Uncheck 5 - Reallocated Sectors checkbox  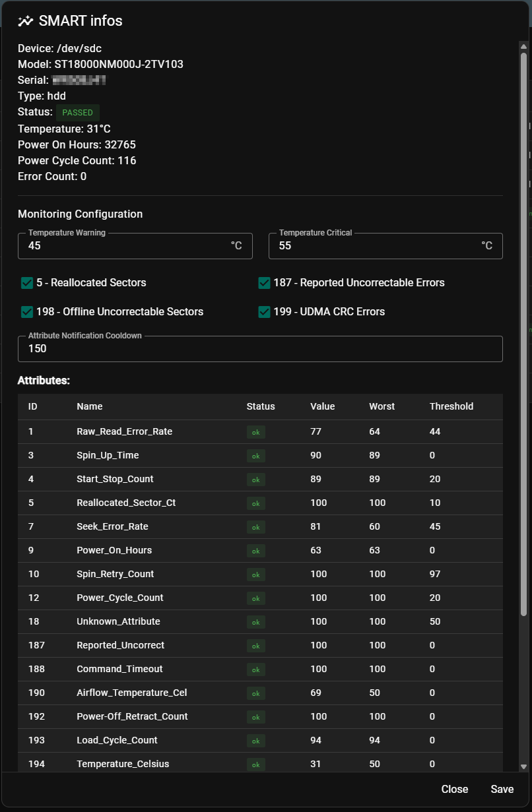pos(27,283)
